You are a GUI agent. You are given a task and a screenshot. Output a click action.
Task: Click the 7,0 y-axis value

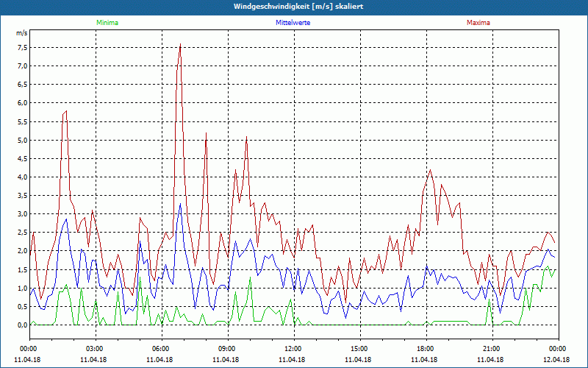(23, 66)
